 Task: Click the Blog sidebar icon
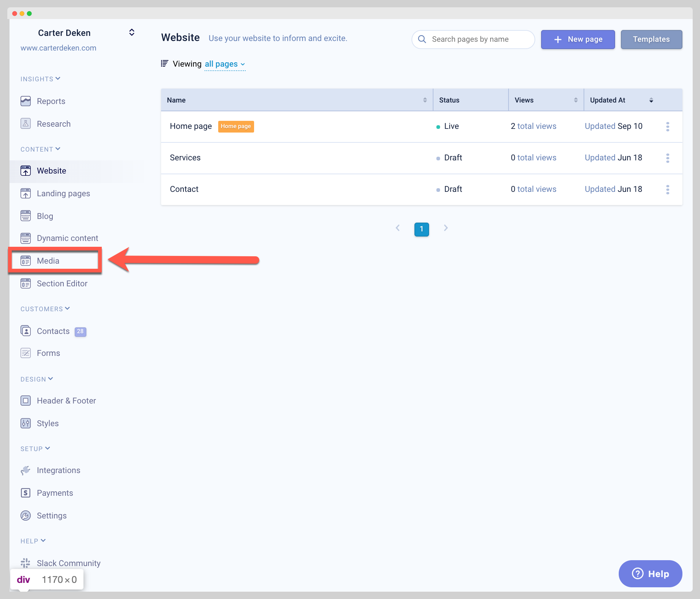(26, 216)
